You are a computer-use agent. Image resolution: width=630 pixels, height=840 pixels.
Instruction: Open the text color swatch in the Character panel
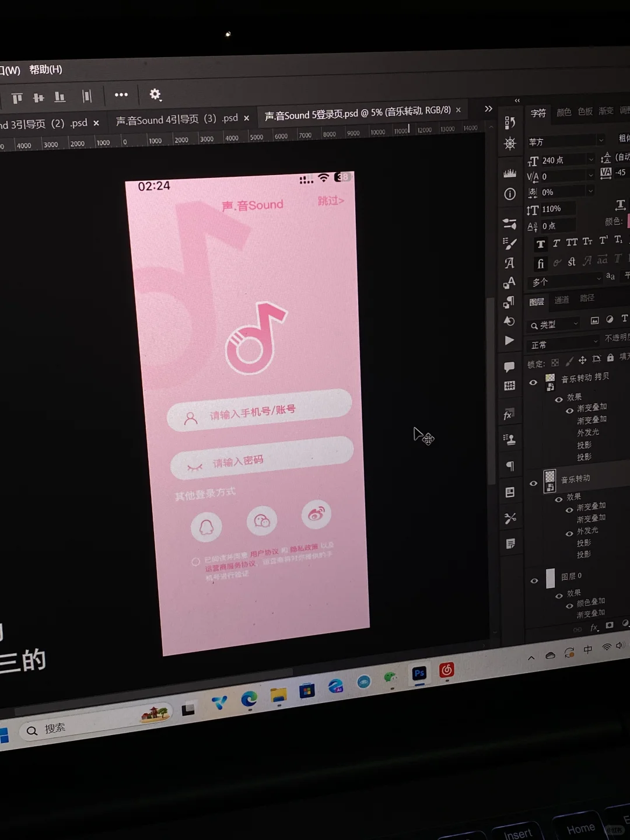click(628, 220)
